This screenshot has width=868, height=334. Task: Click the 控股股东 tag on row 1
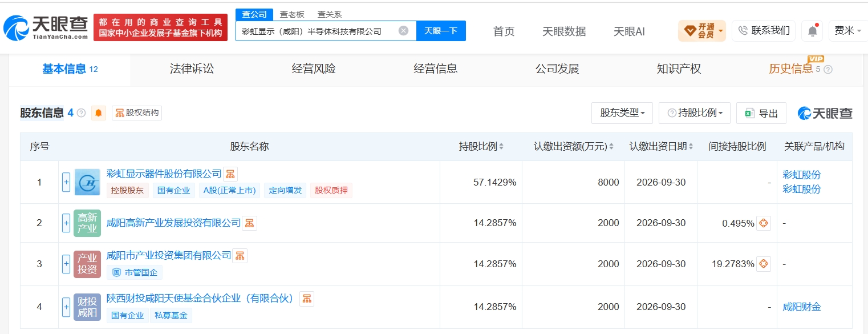pos(128,190)
